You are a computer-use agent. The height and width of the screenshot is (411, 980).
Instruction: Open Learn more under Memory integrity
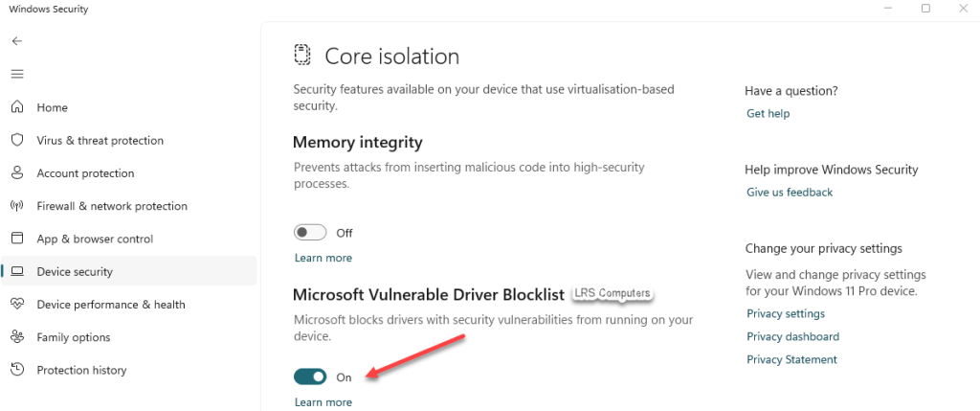pos(323,258)
